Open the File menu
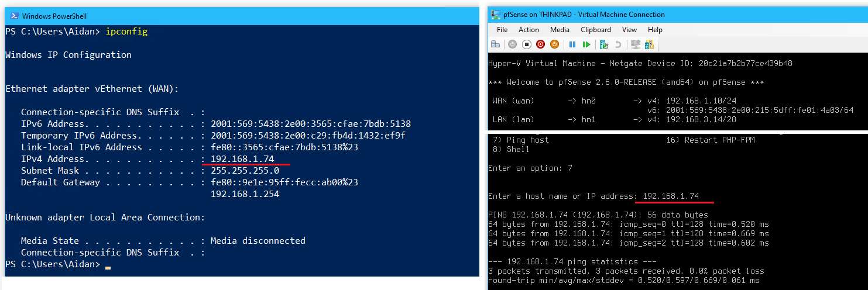The width and height of the screenshot is (868, 290). 502,30
